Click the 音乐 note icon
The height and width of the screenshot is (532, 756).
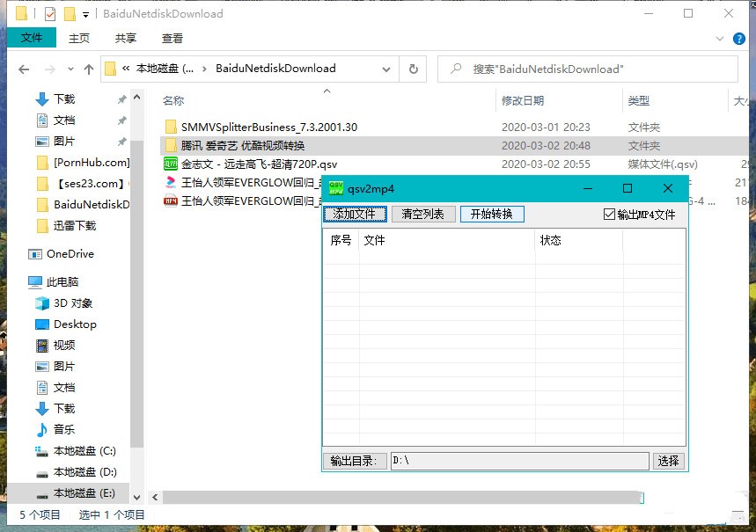click(x=42, y=430)
